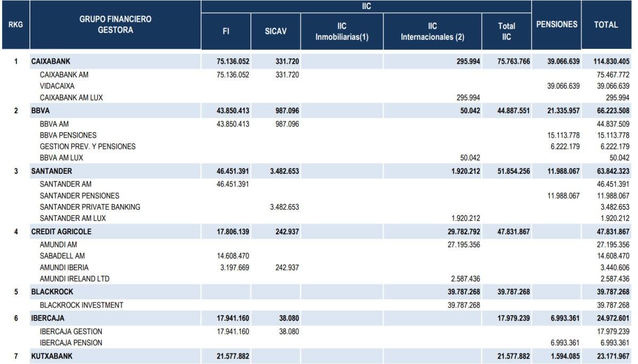Select the AMUNDI IRELAND LTD row label
638x364 pixels.
74,279
